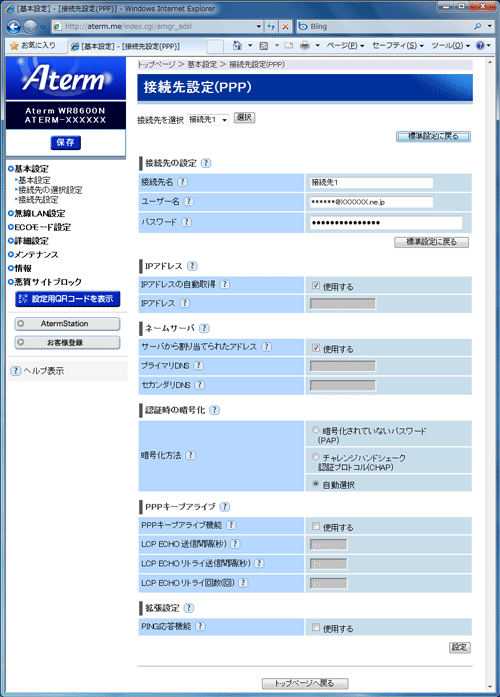Enable PING応答機能 checkbox
Viewport: 500px width, 697px height.
click(316, 627)
